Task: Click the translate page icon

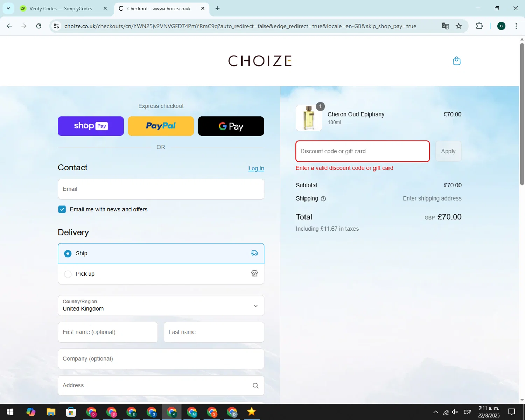Action: pyautogui.click(x=445, y=26)
